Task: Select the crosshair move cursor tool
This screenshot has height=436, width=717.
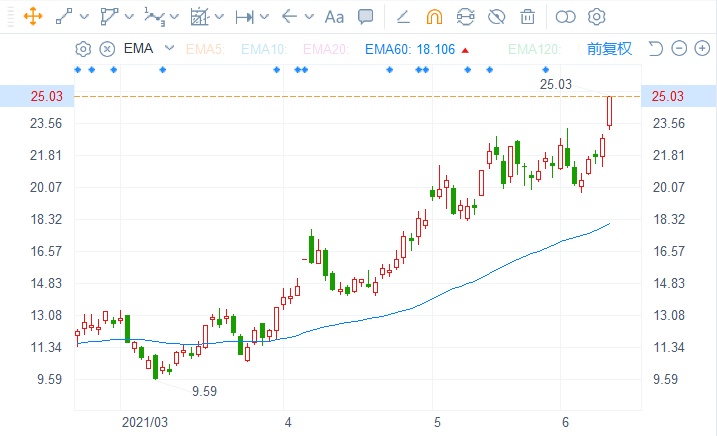Action: tap(32, 16)
